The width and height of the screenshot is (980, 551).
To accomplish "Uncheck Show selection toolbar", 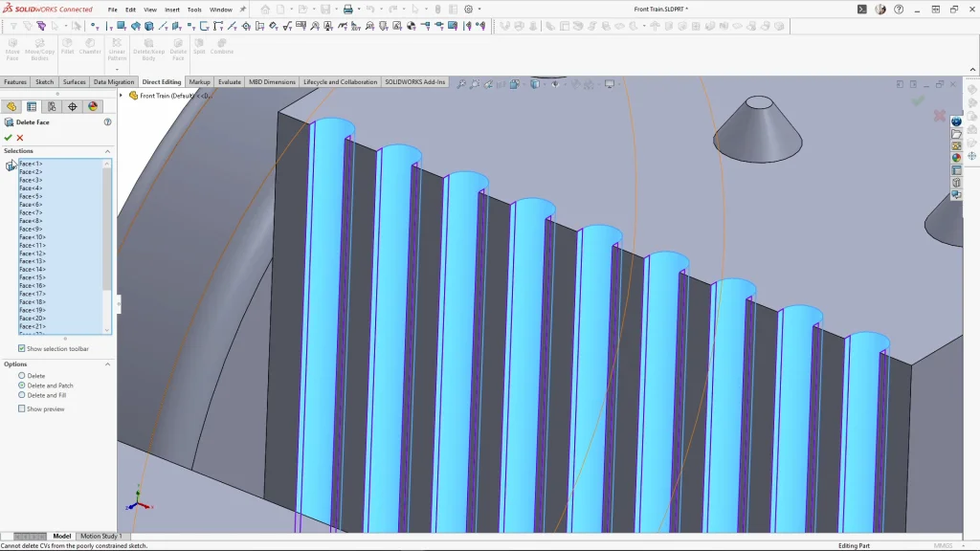I will 22,349.
